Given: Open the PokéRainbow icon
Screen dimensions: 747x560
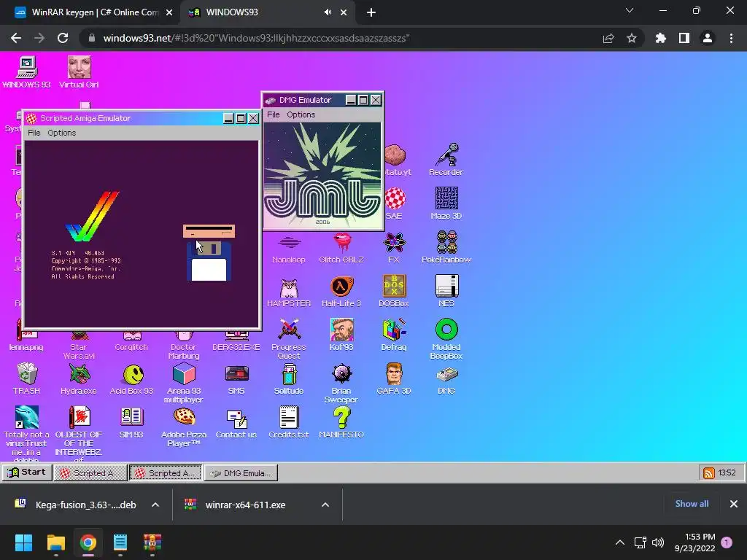Looking at the screenshot, I should tap(446, 246).
